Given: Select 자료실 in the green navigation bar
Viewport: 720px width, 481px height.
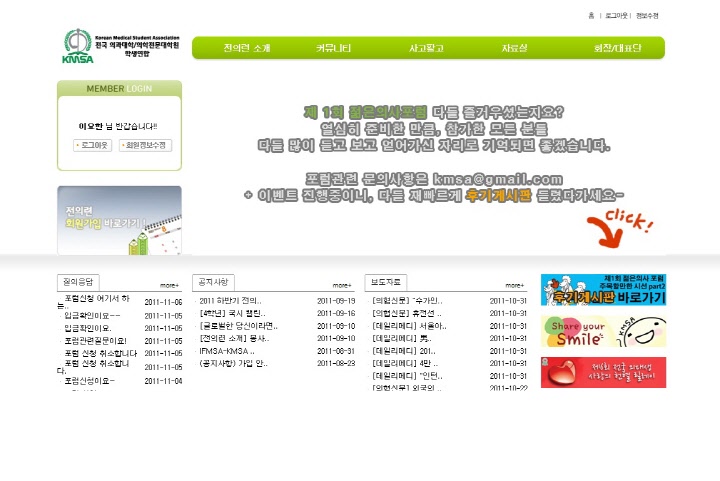Looking at the screenshot, I should point(515,48).
